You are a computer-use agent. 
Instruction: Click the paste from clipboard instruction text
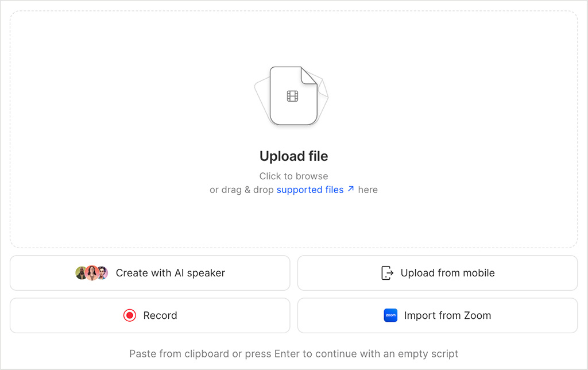click(x=293, y=354)
